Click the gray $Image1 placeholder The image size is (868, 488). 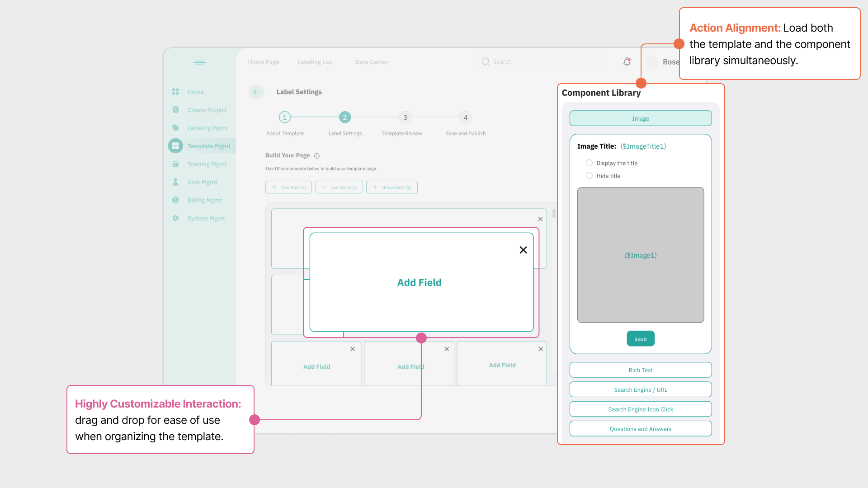tap(640, 255)
